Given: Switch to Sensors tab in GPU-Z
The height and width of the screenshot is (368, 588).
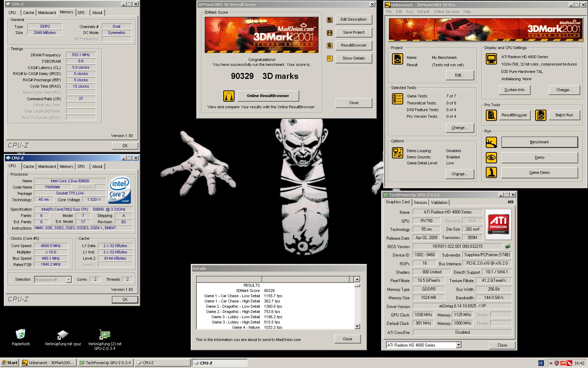Looking at the screenshot, I should pyautogui.click(x=420, y=203).
